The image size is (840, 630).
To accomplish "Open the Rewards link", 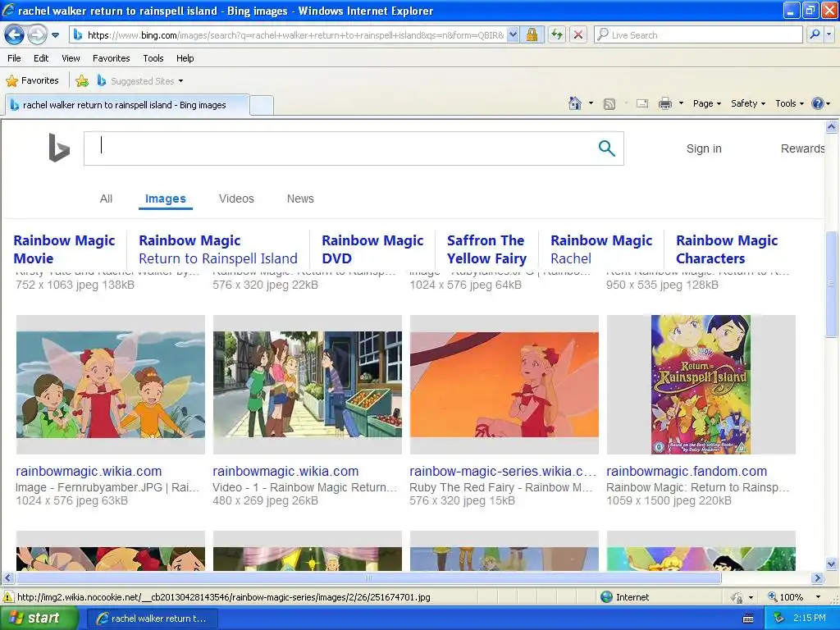I will tap(802, 149).
